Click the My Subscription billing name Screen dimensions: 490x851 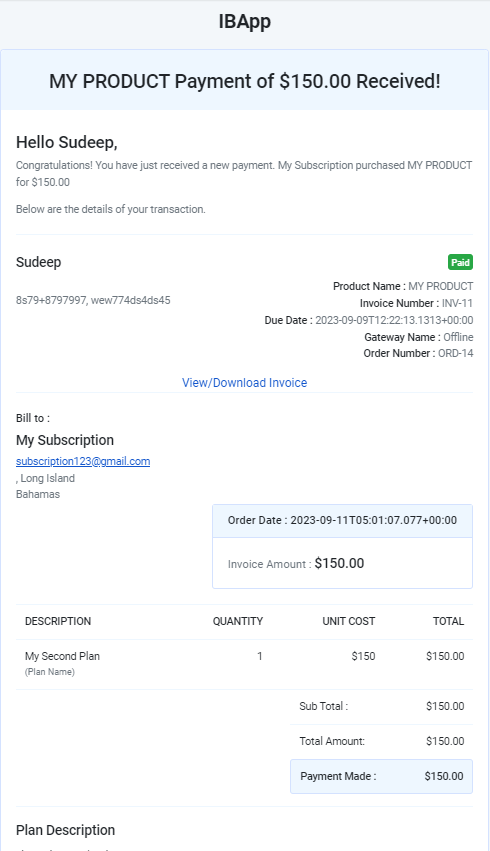65,440
